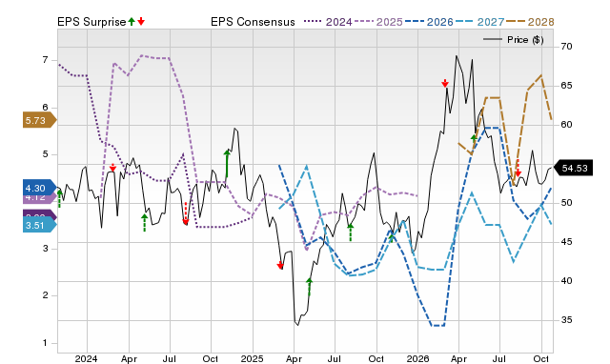Screen dimensions: 610x364
Task: Select the 2028 consensus legend entry
Action: [x=530, y=22]
